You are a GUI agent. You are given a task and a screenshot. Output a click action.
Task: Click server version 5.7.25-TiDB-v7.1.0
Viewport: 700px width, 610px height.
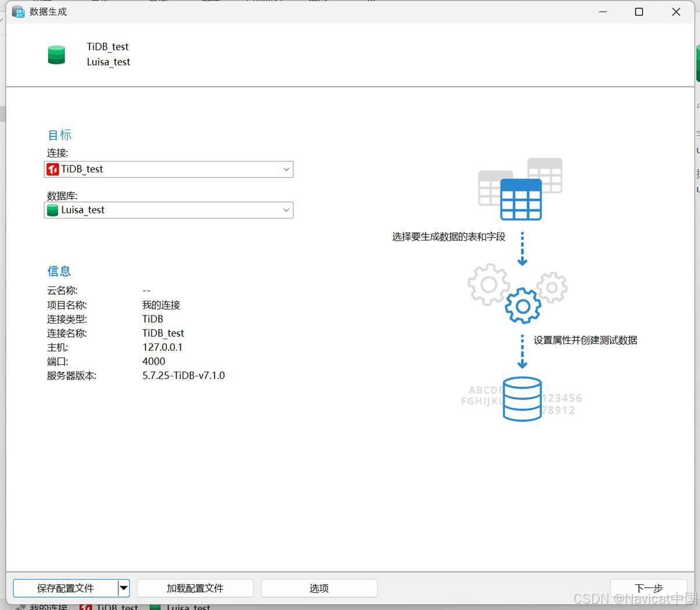coord(183,375)
